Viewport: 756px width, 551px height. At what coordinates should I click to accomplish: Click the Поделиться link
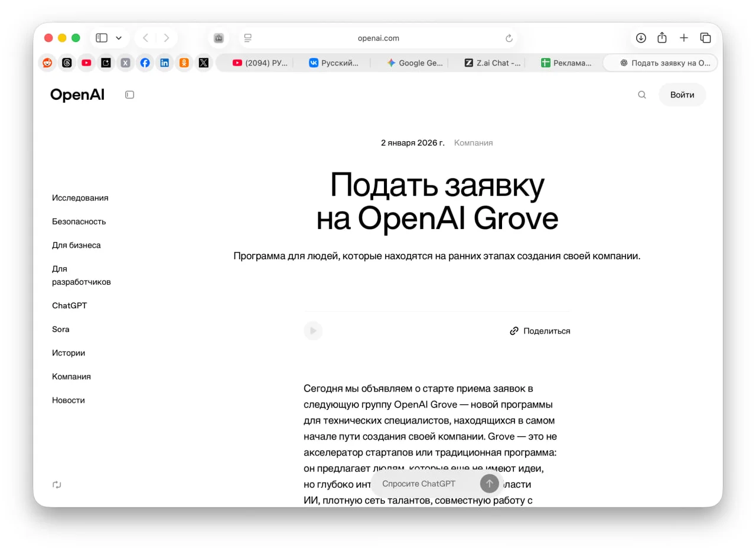pyautogui.click(x=540, y=331)
